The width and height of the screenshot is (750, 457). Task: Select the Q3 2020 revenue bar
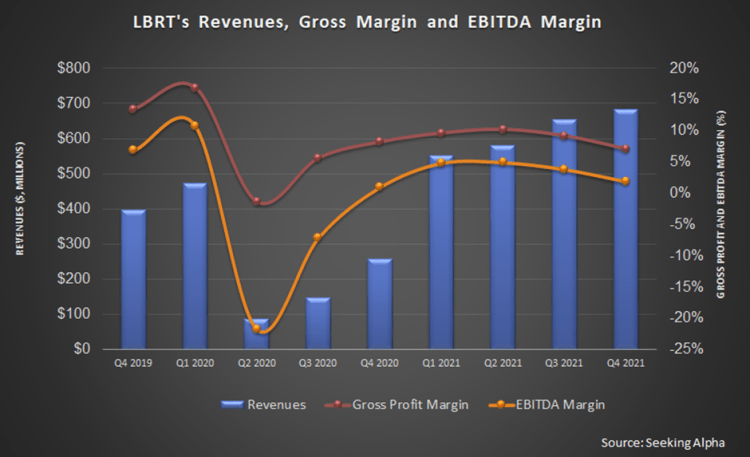click(318, 324)
